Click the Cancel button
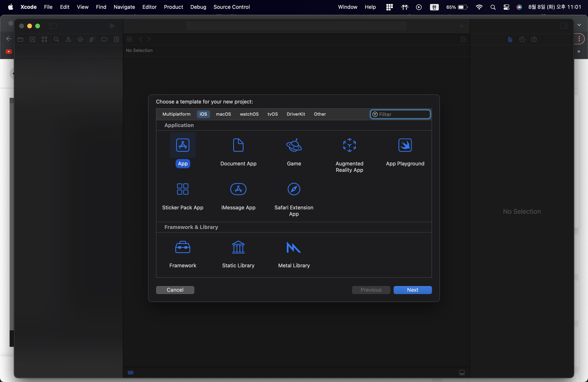 click(175, 290)
